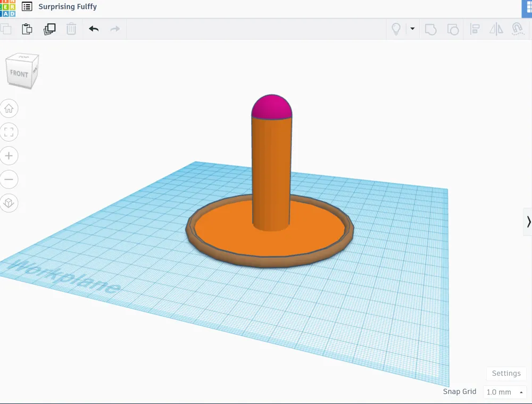Image resolution: width=532 pixels, height=404 pixels.
Task: Open the Settings button
Action: (506, 374)
